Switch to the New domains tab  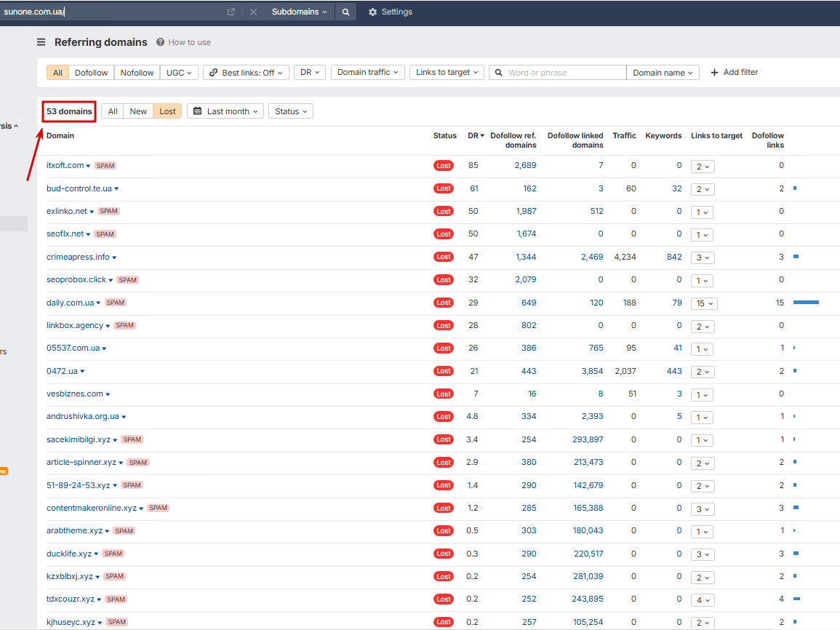(x=138, y=111)
